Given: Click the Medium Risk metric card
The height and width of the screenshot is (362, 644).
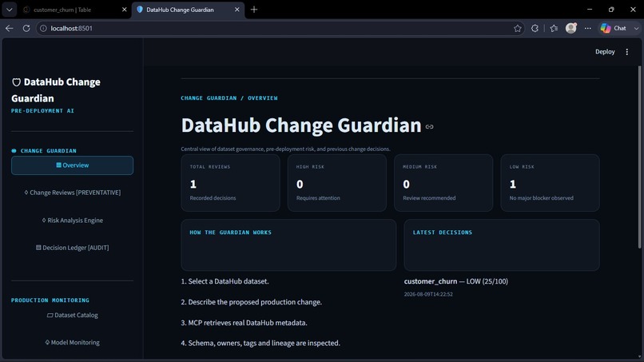Looking at the screenshot, I should click(443, 183).
